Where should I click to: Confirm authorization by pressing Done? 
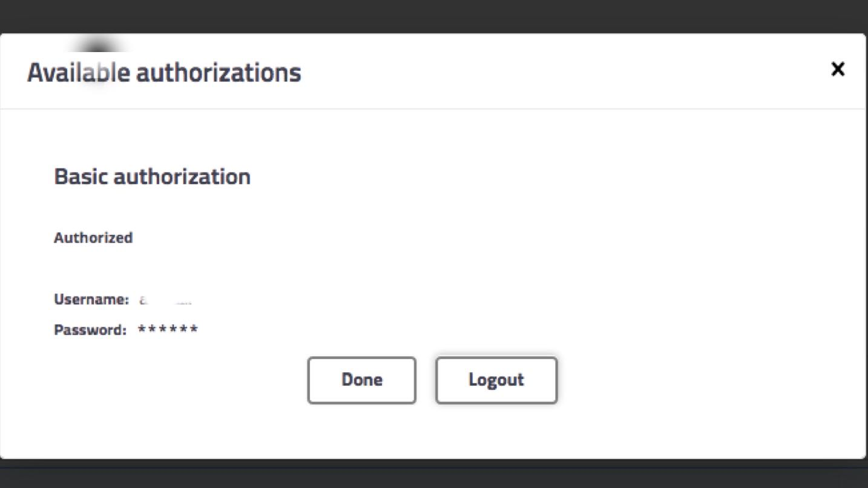coord(361,380)
